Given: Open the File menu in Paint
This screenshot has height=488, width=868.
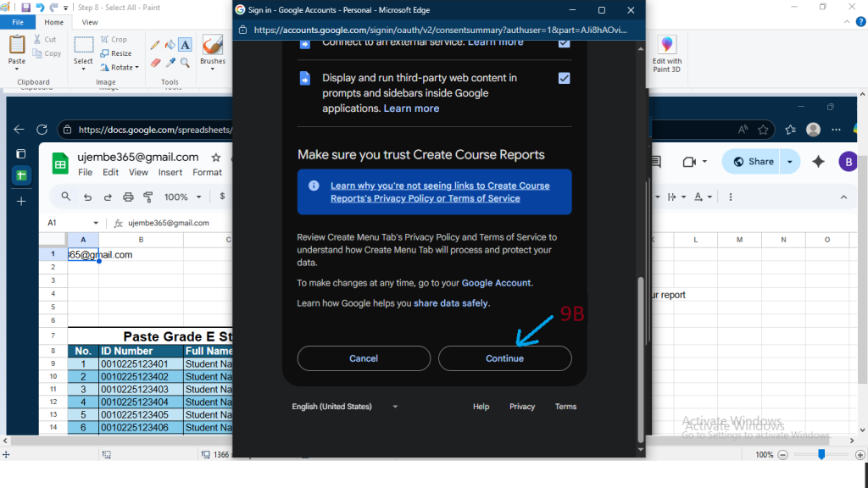Looking at the screenshot, I should [x=17, y=22].
